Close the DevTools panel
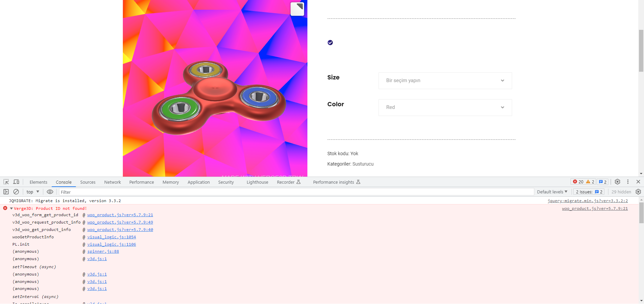This screenshot has height=304, width=644. [x=638, y=182]
